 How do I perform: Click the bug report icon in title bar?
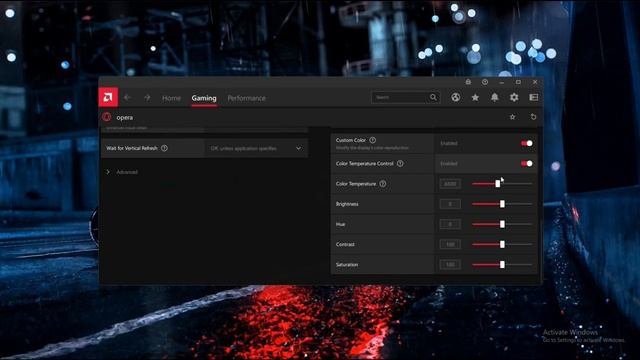point(468,82)
